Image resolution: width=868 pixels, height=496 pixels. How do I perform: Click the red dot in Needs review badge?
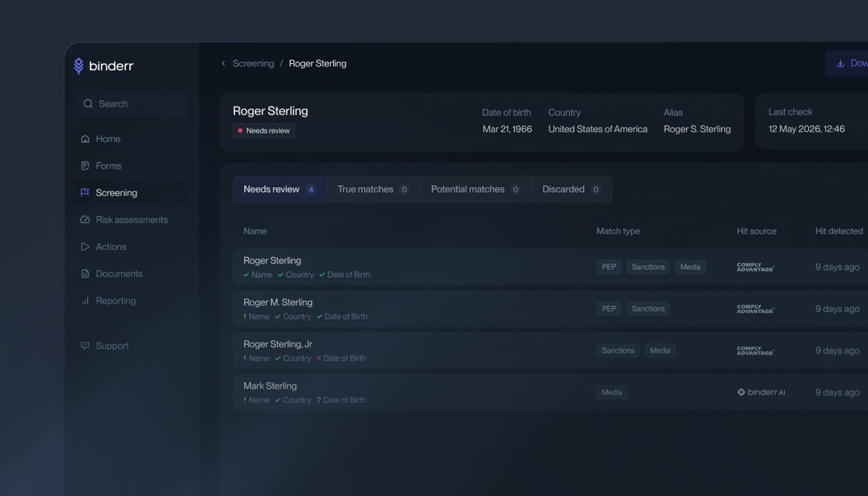tap(241, 131)
